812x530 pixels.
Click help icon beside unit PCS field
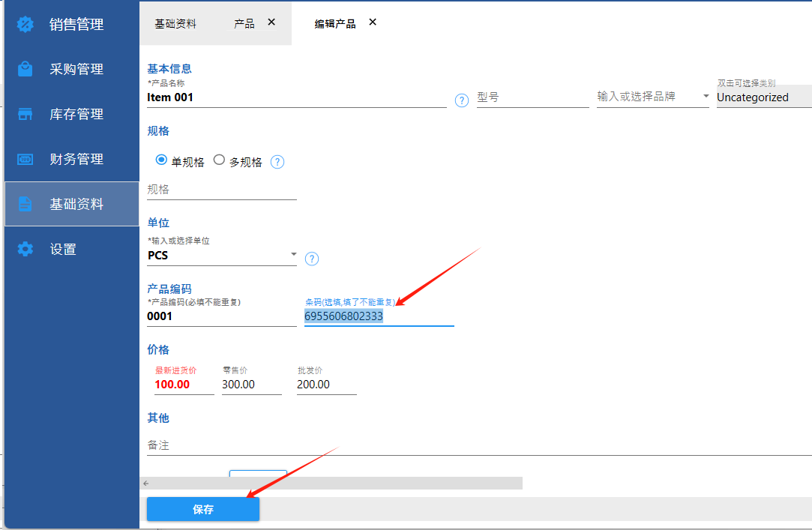pos(312,259)
